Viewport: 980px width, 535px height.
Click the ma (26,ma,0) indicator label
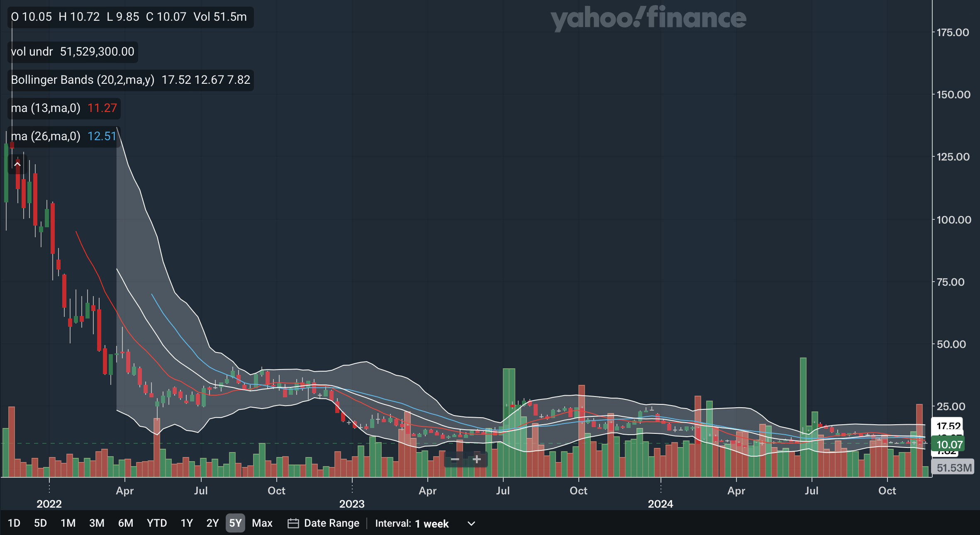[x=46, y=136]
